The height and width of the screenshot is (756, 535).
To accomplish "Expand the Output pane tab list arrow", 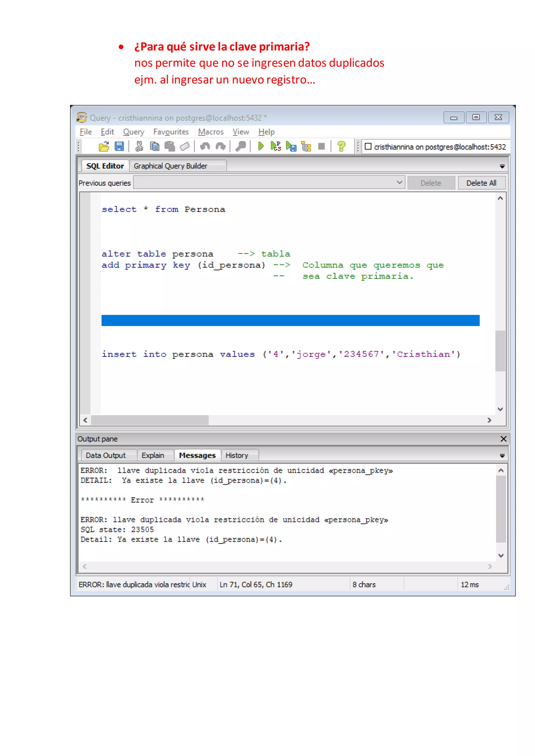I will tap(502, 456).
